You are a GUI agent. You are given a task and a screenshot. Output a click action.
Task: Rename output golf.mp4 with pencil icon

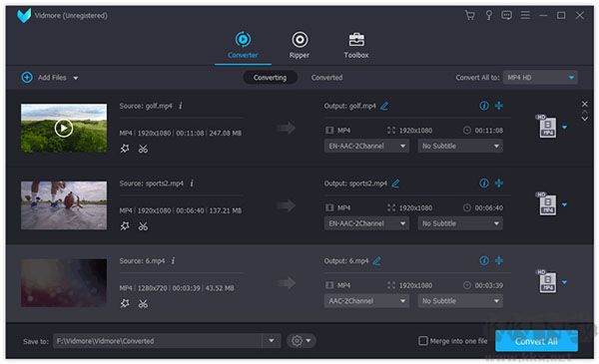click(384, 106)
